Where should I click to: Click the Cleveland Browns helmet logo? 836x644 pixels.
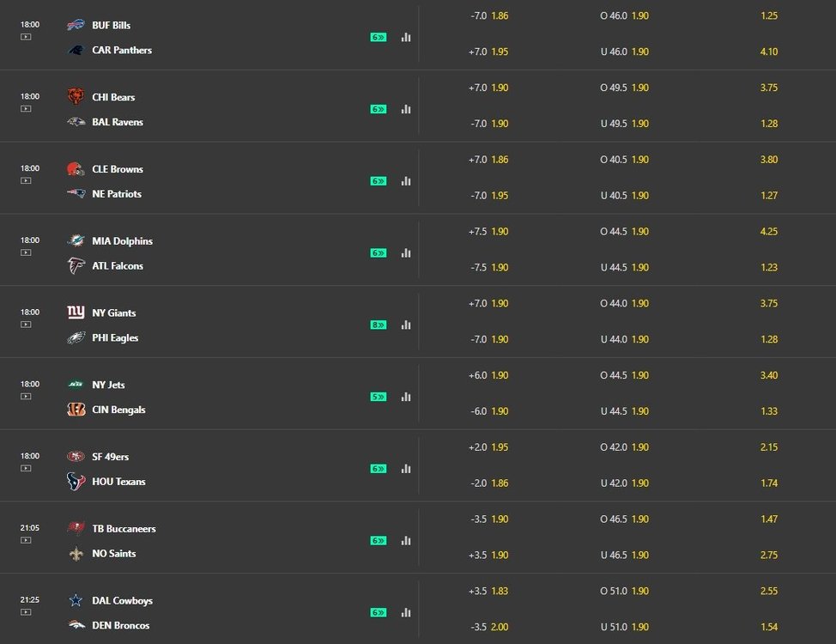76,169
